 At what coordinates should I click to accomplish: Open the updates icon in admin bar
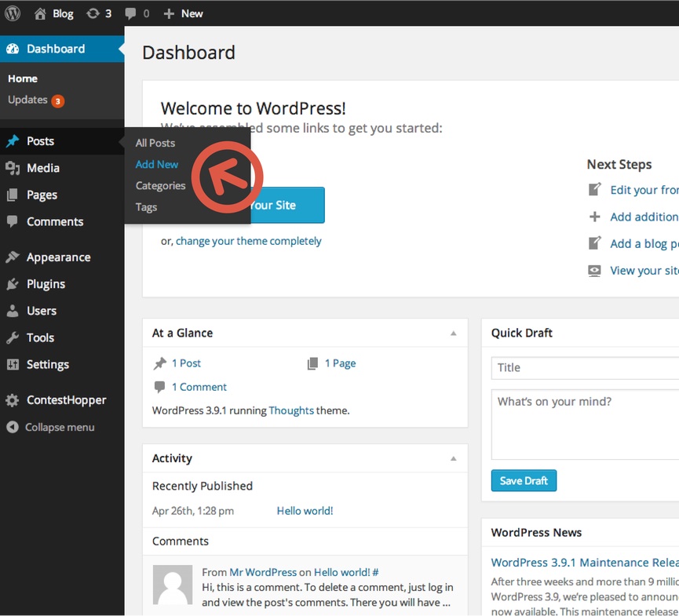(x=93, y=13)
